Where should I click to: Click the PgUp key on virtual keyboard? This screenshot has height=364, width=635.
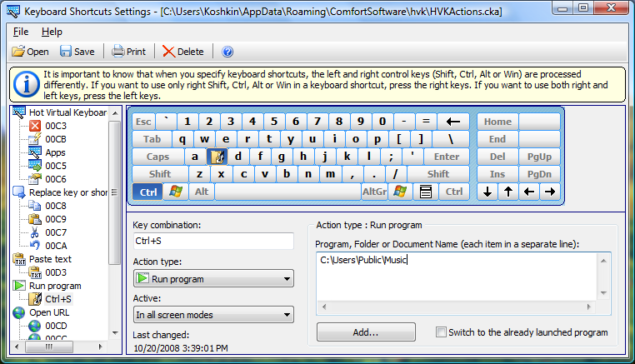tap(539, 157)
